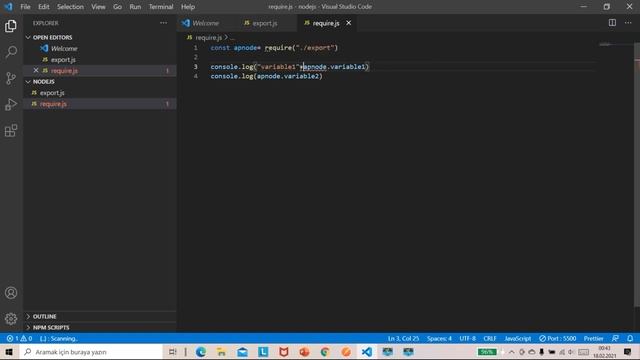Collapse the NODEJS folder section
Image resolution: width=640 pixels, height=360 pixels.
click(28, 82)
